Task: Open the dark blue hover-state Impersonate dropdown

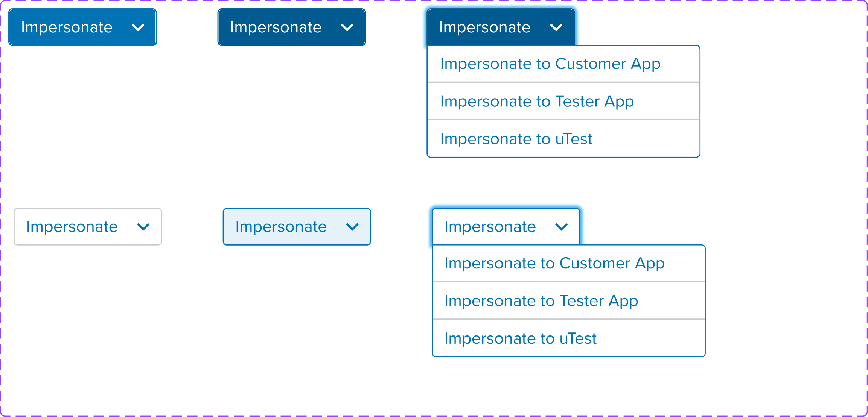Action: (x=291, y=27)
